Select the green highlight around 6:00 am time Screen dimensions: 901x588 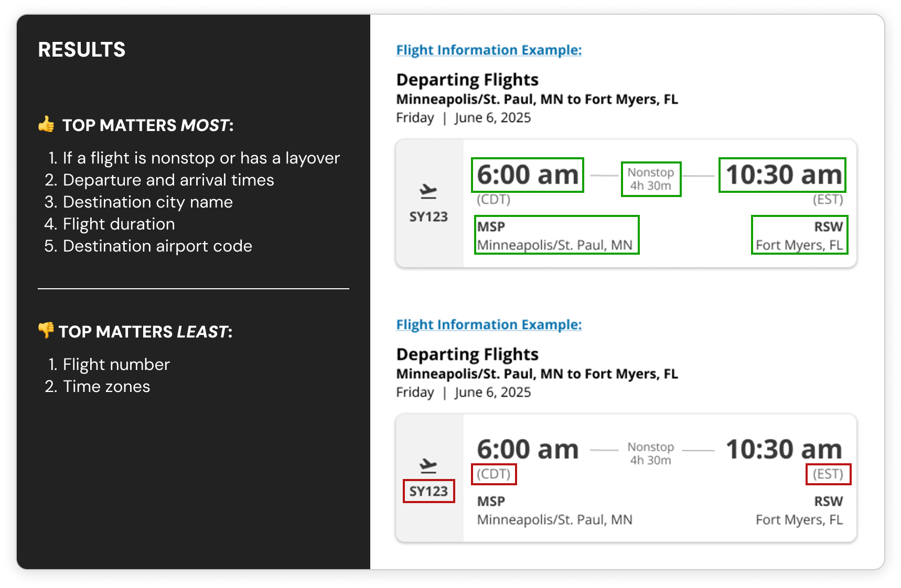527,176
